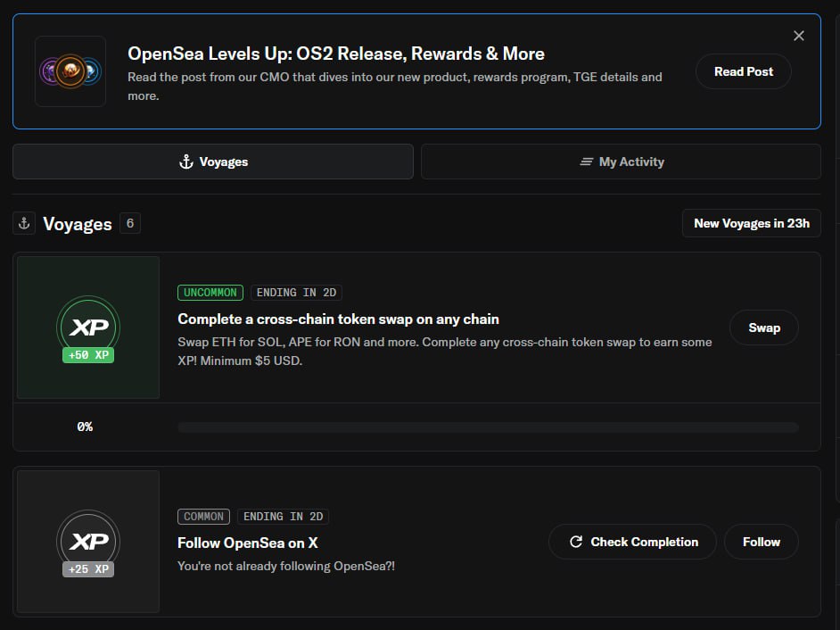
Task: Click the 'Read the post from our CMO' banner description
Action: click(395, 87)
